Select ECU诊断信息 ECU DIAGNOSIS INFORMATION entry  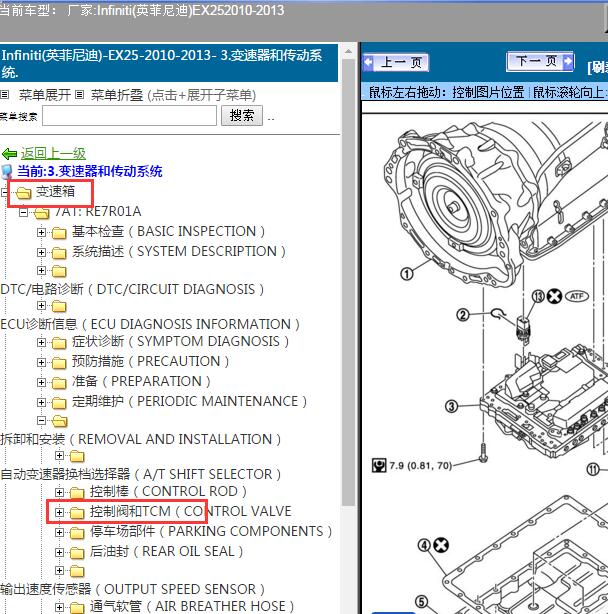tap(150, 324)
